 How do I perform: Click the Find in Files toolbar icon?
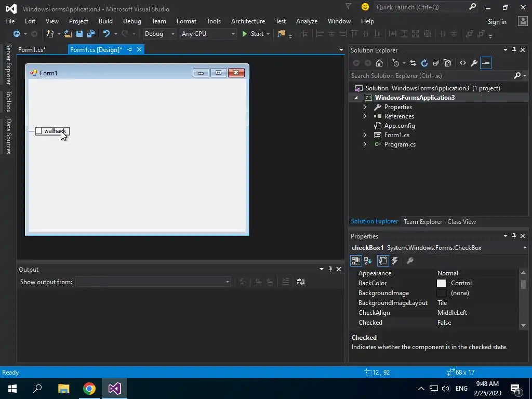tap(281, 34)
